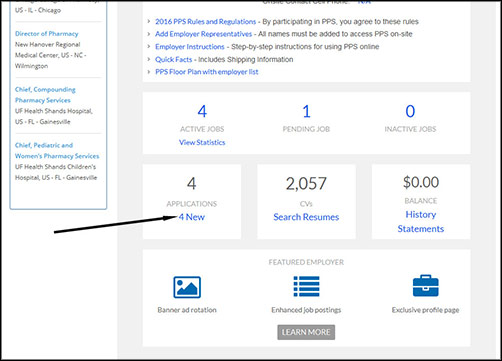Open PPS Floor Plan with employer list
Screen dimensions: 502x361
coord(207,72)
